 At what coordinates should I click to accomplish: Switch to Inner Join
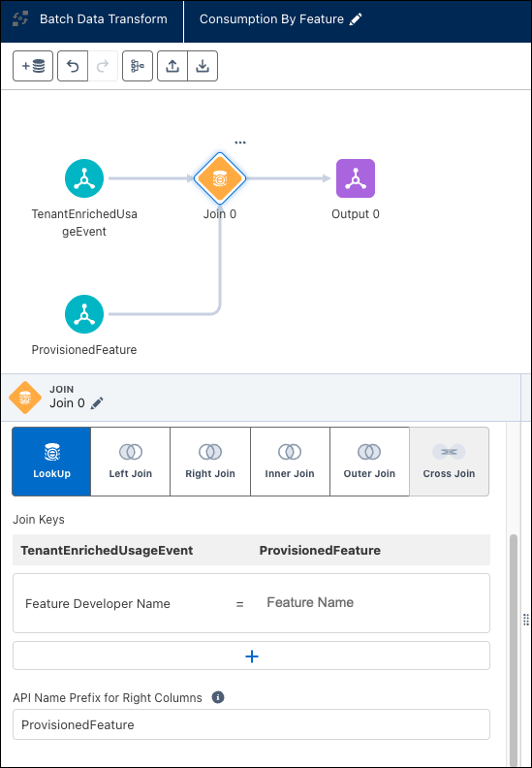(x=290, y=462)
